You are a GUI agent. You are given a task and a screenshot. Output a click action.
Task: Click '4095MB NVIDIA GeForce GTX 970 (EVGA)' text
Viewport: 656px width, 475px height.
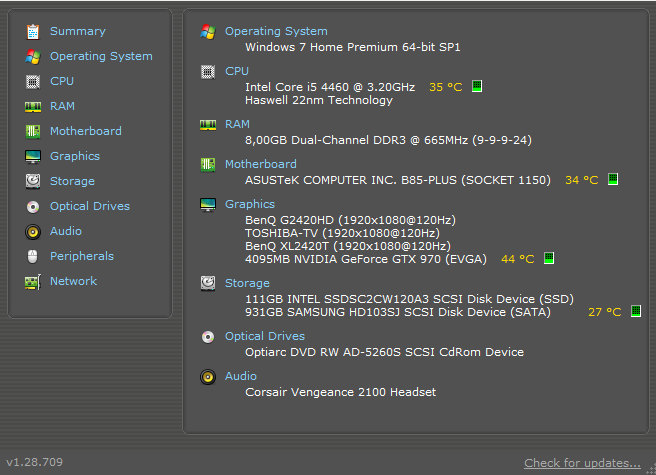[x=366, y=259]
